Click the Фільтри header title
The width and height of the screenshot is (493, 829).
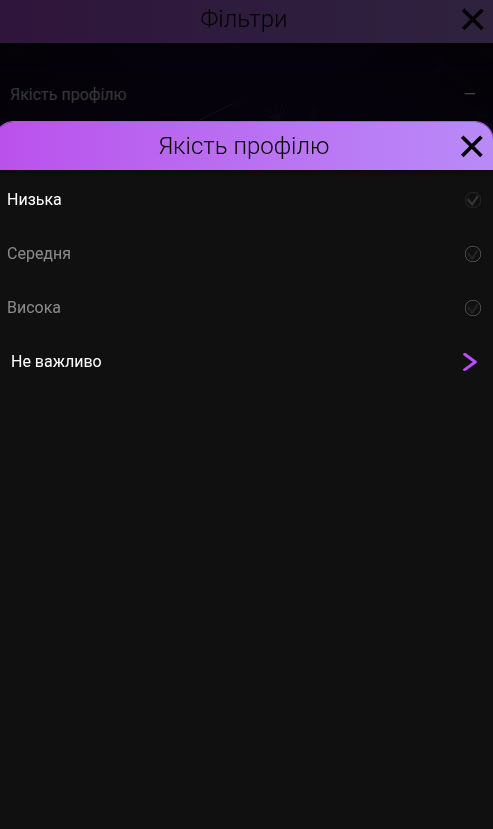pos(243,20)
